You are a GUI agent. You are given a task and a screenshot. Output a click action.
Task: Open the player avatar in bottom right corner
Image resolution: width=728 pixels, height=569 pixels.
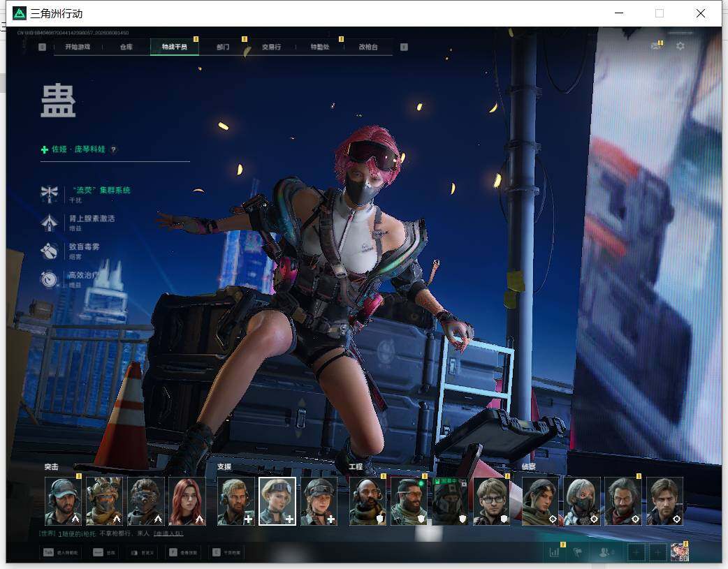click(x=680, y=552)
